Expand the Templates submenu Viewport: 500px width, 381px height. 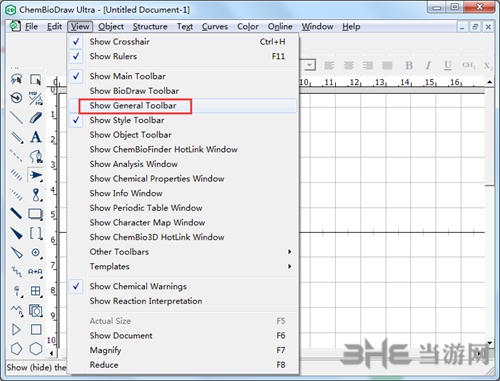(x=182, y=266)
